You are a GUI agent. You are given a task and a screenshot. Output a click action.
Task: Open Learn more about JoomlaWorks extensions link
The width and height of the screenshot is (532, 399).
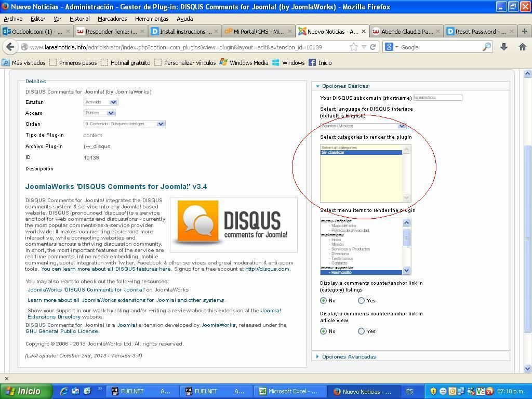(x=126, y=300)
